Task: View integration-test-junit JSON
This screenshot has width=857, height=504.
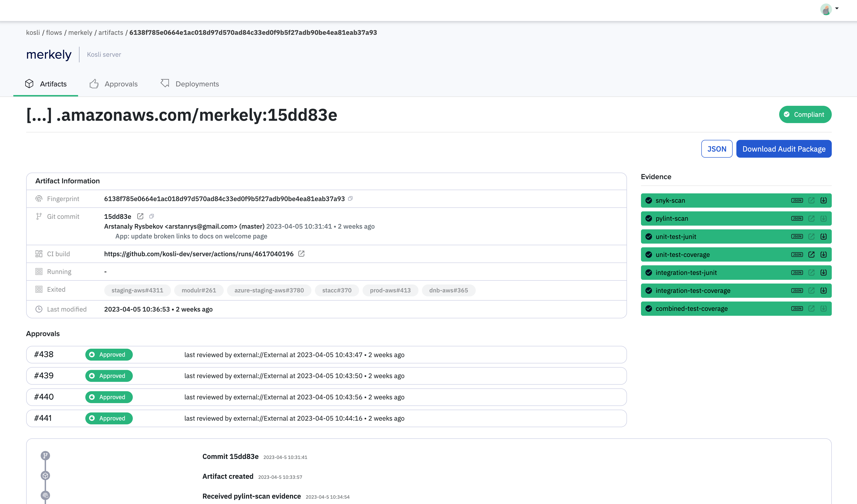Action: 797,273
